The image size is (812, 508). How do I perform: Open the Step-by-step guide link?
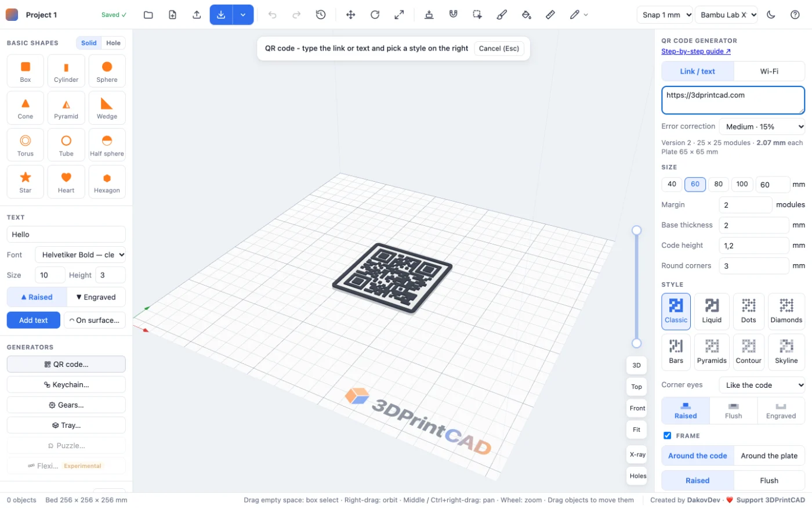(x=696, y=51)
